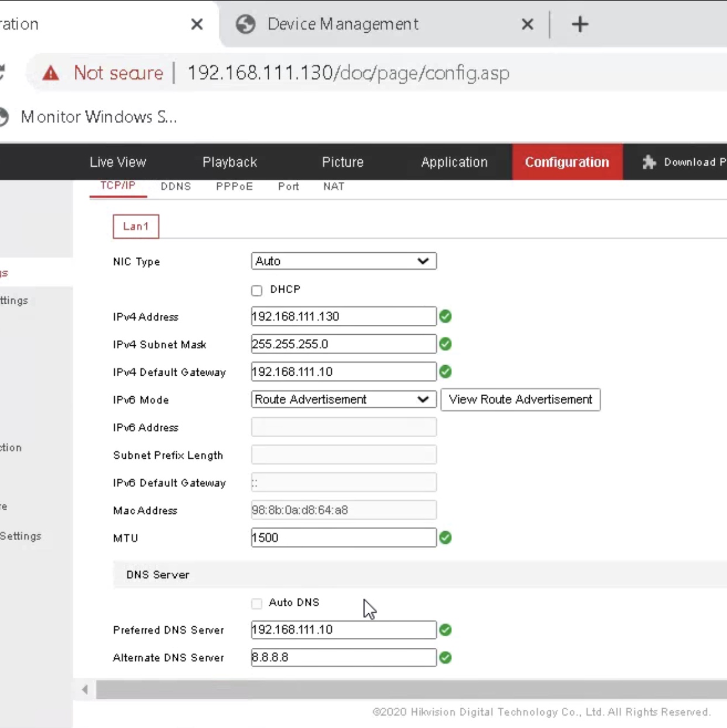Click the Preferred DNS Server input field
Viewport: 727px width, 728px height.
[344, 630]
